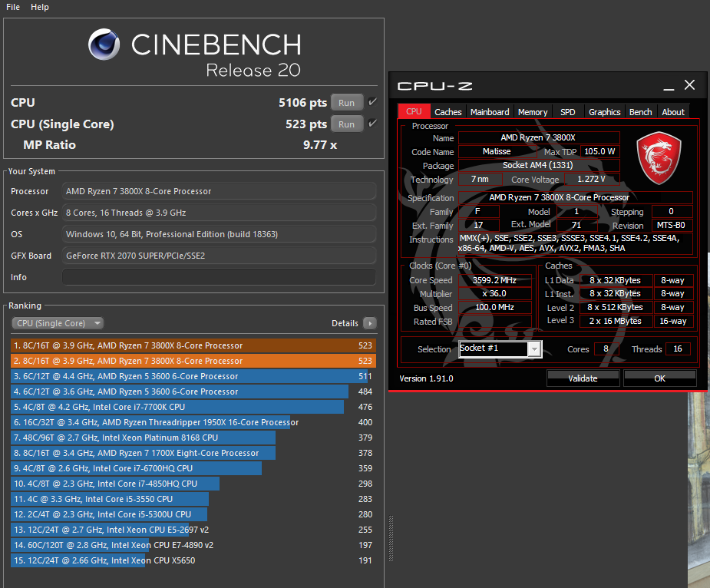Click the Bus Speed 100.0 MHz value
This screenshot has width=710, height=588.
click(x=495, y=307)
